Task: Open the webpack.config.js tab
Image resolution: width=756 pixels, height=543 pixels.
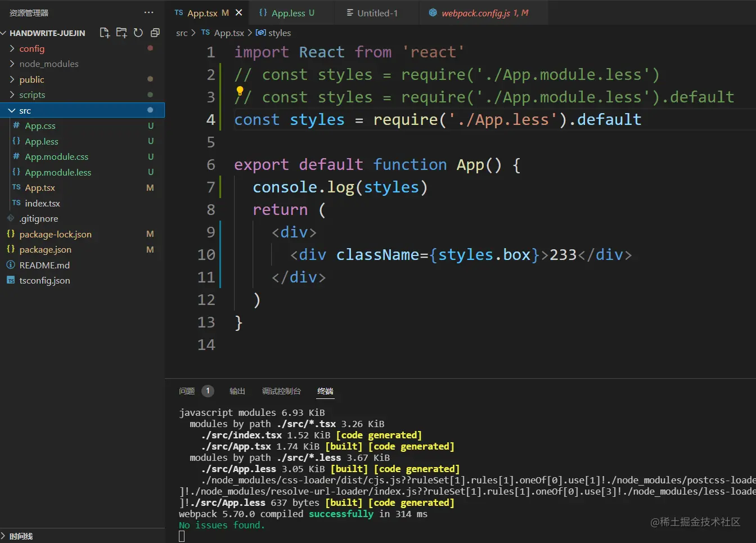Action: coord(476,13)
